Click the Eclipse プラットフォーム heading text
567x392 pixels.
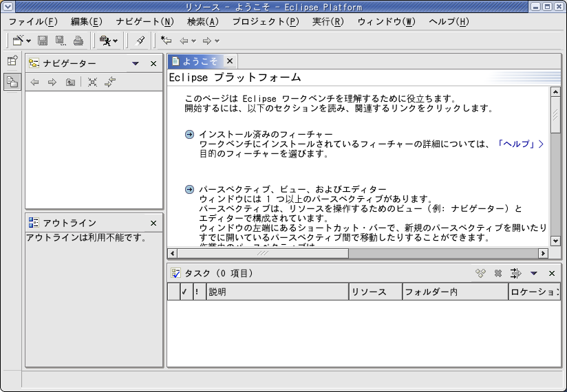pos(235,77)
